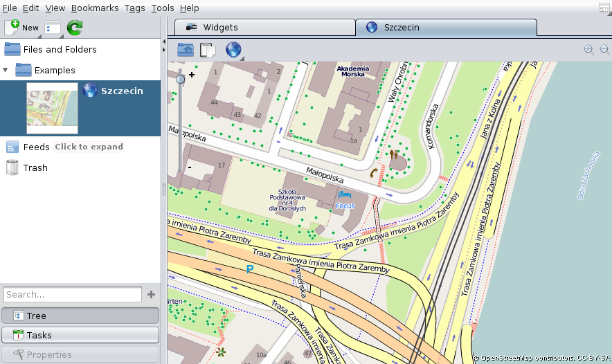
Task: Open the File menu
Action: (x=10, y=8)
